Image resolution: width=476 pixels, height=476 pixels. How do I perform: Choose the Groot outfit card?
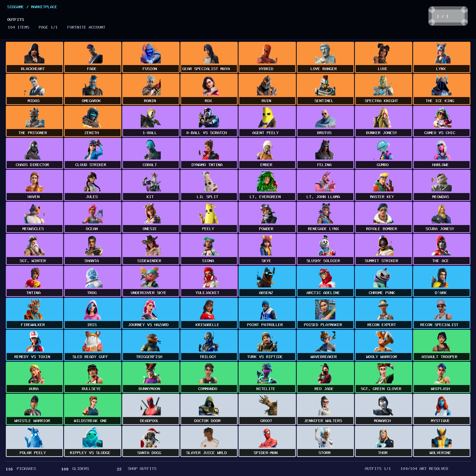pyautogui.click(x=267, y=409)
